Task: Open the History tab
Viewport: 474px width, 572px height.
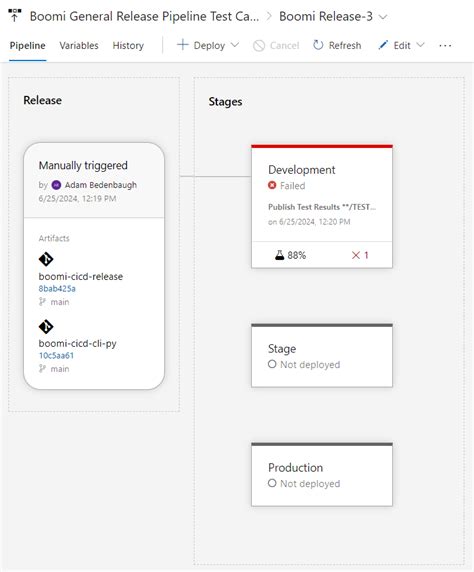Action: (128, 46)
